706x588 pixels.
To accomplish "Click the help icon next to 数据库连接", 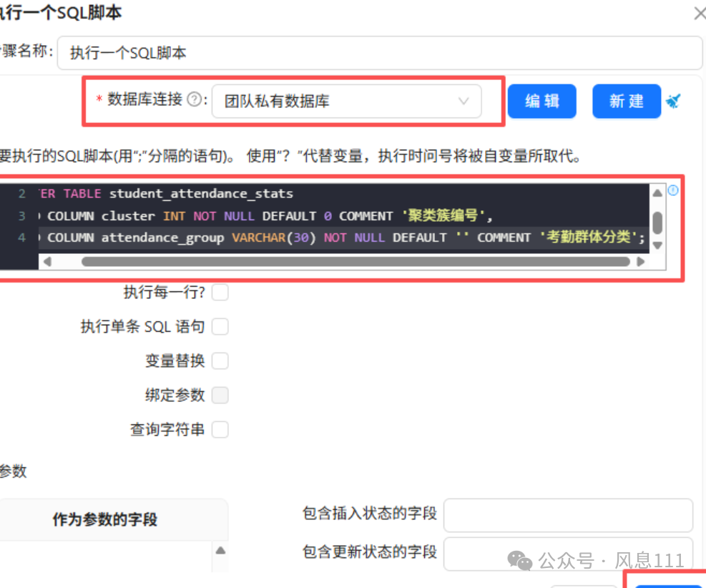I will [x=194, y=99].
